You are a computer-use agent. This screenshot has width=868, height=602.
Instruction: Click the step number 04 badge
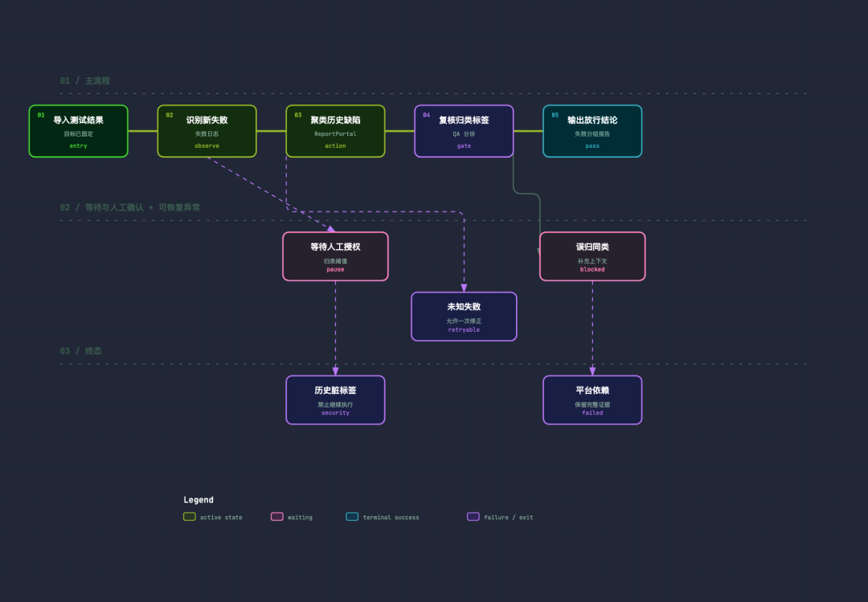point(426,115)
